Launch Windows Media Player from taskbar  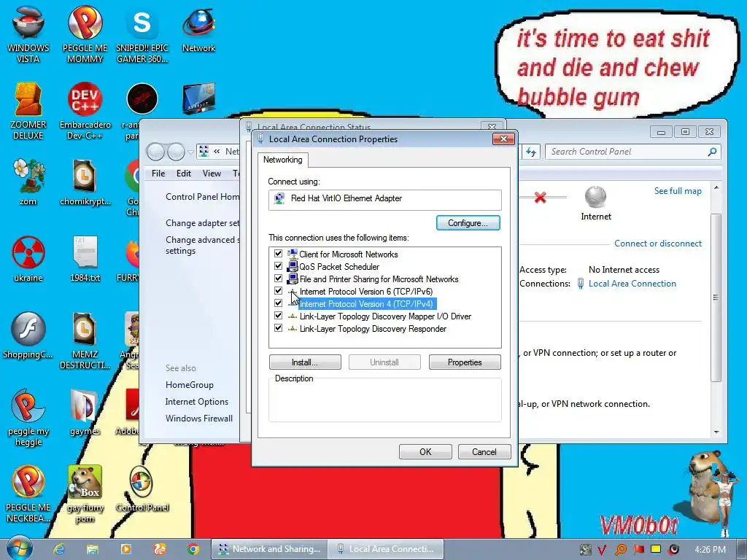[125, 549]
